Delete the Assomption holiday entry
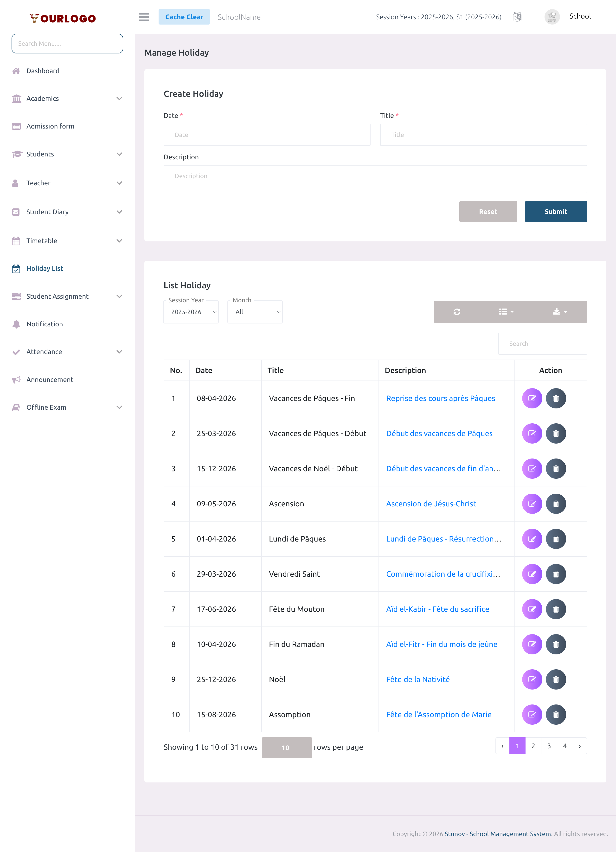Viewport: 616px width, 852px height. point(556,715)
